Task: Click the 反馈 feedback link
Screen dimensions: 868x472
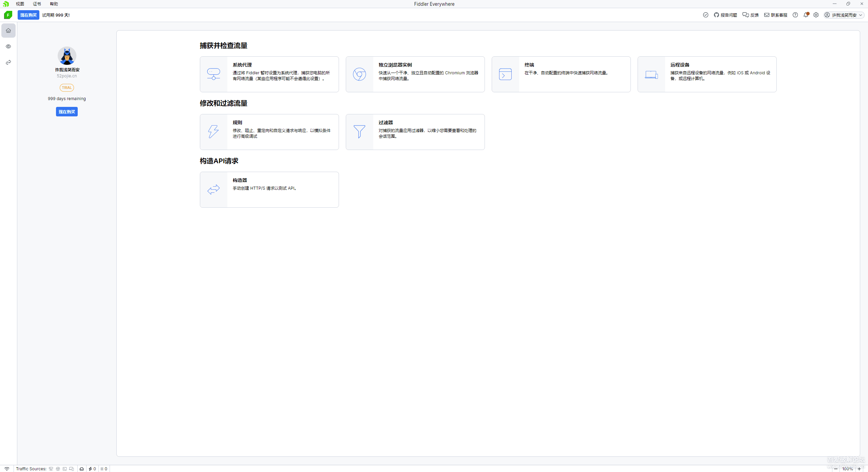Action: [751, 15]
